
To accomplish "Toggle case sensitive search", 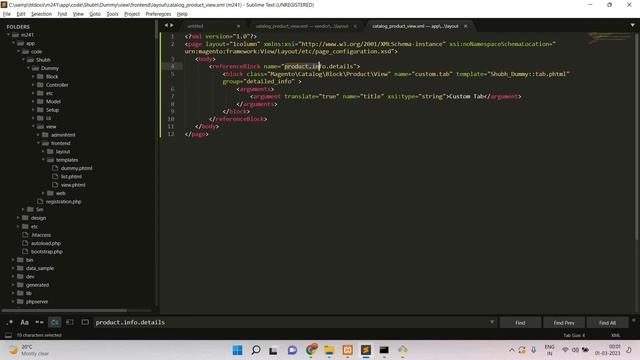I will coord(24,322).
